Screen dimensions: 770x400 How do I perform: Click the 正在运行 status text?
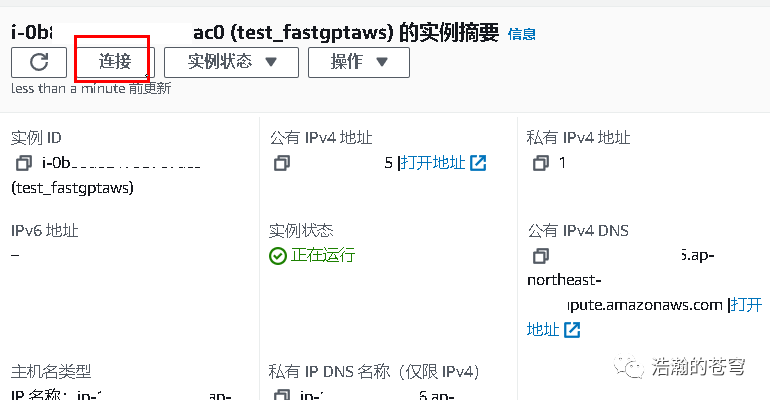click(x=323, y=256)
